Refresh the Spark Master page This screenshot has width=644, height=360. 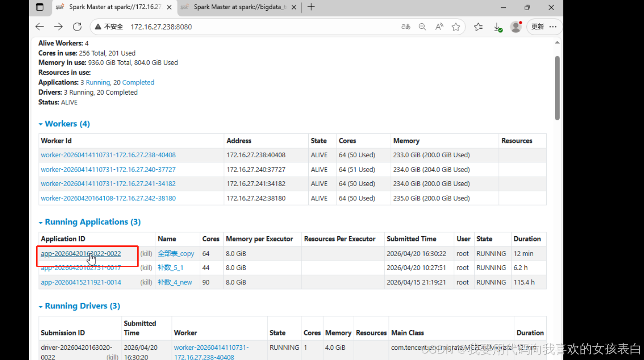tap(77, 27)
